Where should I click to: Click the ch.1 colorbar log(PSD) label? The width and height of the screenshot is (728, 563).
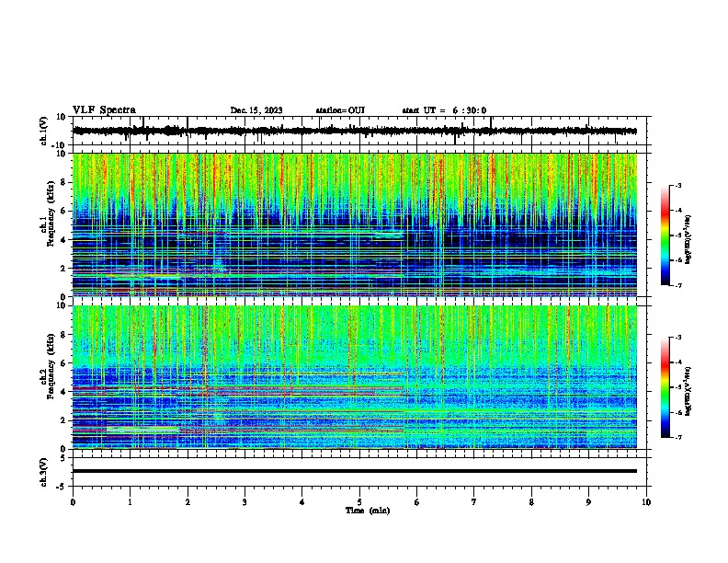(688, 239)
